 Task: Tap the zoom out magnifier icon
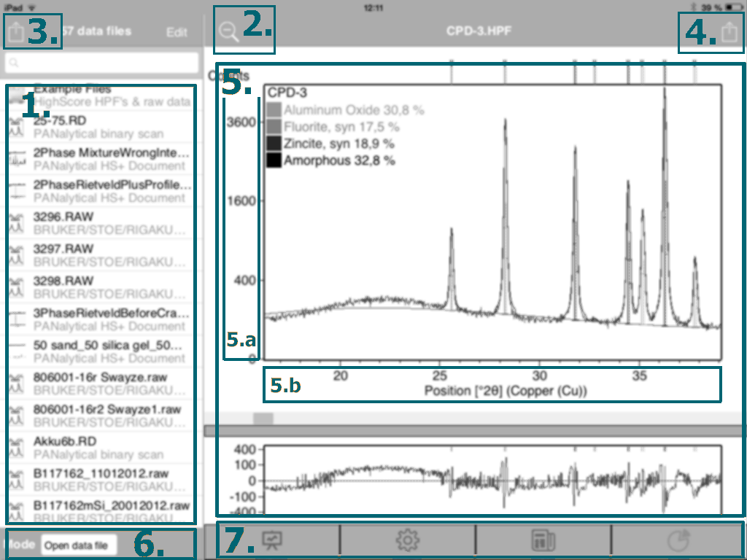(x=228, y=31)
